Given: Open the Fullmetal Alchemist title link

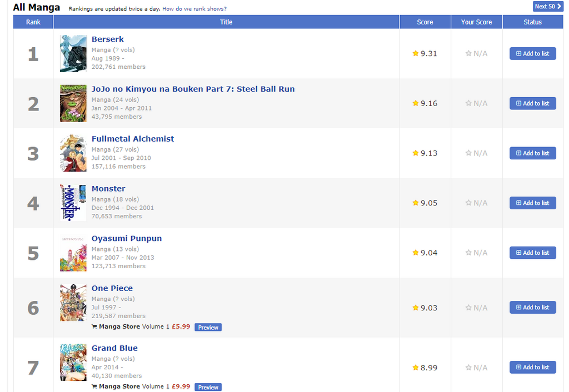Looking at the screenshot, I should (133, 139).
